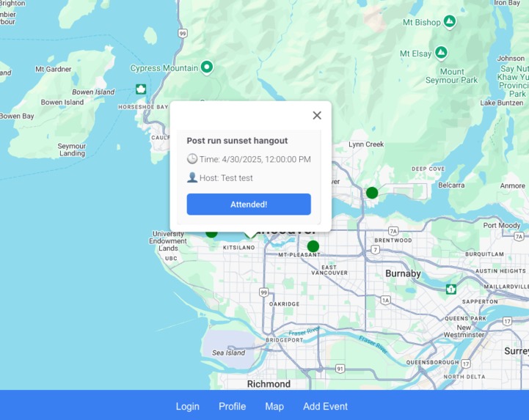Screen dimensions: 529x420
Task: Click the Trans-Canada maple leaf icon at Horseshoe Bay
Action: 141,89
